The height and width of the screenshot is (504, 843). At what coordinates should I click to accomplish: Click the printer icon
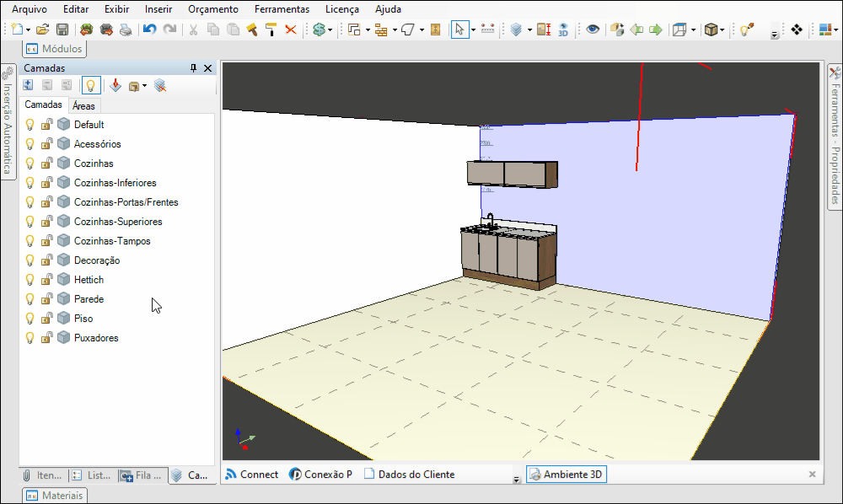point(126,29)
